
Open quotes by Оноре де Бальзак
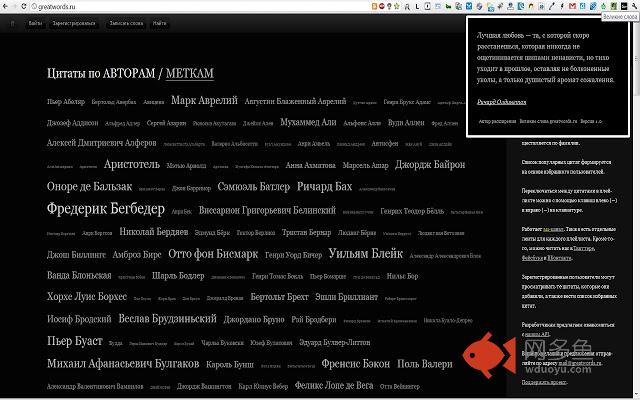[89, 187]
